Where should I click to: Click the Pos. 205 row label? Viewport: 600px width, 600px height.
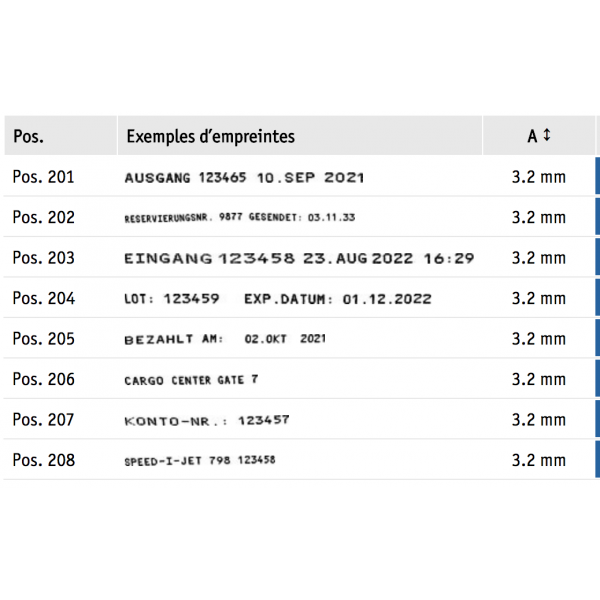43,339
